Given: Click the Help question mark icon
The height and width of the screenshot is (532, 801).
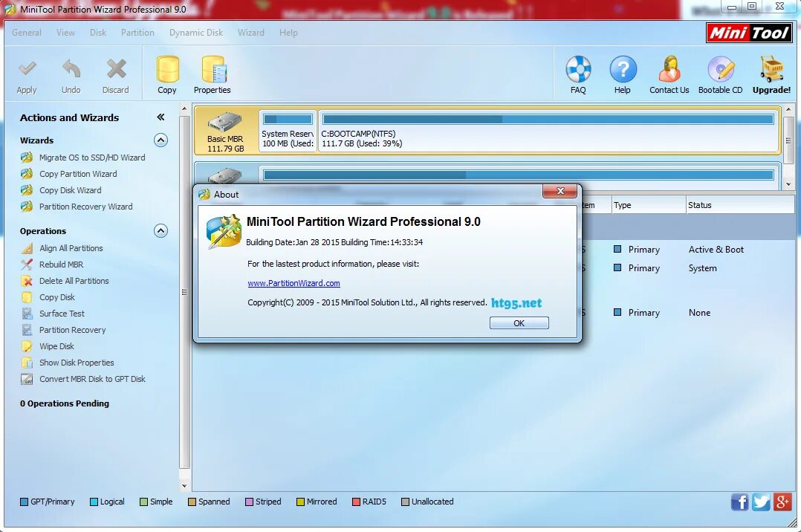Looking at the screenshot, I should pos(623,69).
